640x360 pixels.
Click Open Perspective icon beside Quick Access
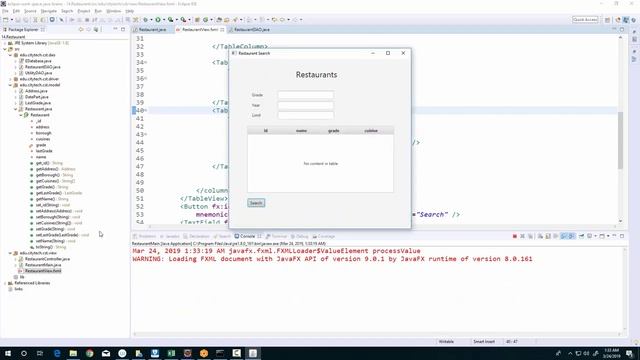pyautogui.click(x=607, y=20)
